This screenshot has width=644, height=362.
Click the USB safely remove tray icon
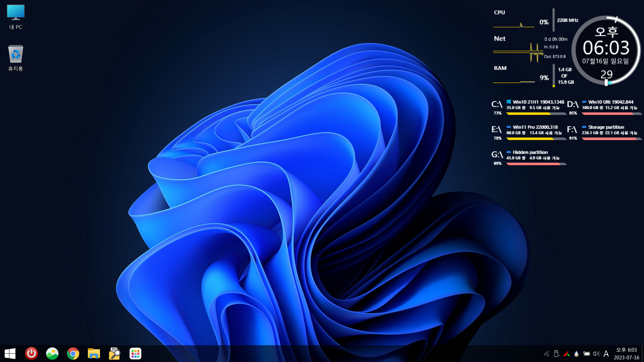point(556,354)
